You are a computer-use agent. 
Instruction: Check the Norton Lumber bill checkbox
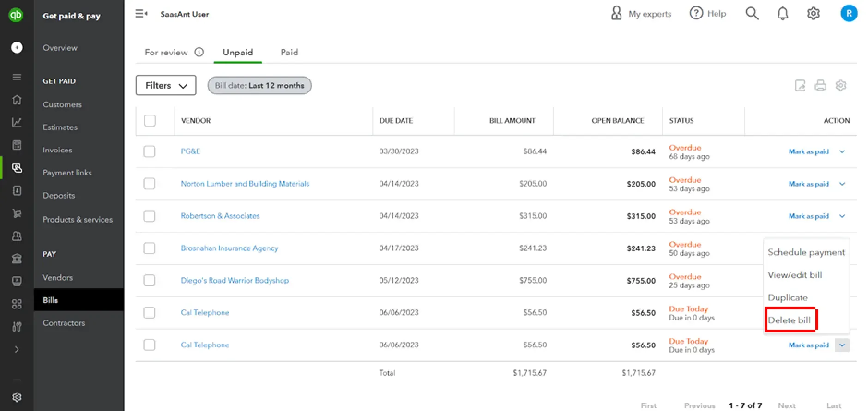150,184
